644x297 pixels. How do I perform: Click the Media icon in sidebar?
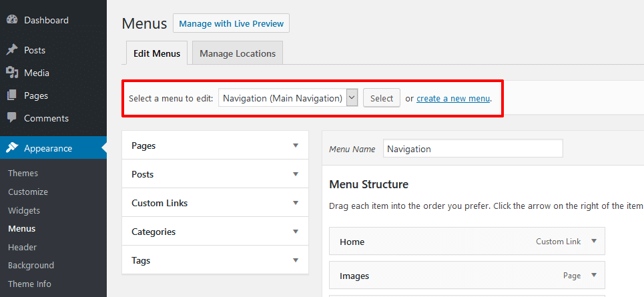point(12,73)
